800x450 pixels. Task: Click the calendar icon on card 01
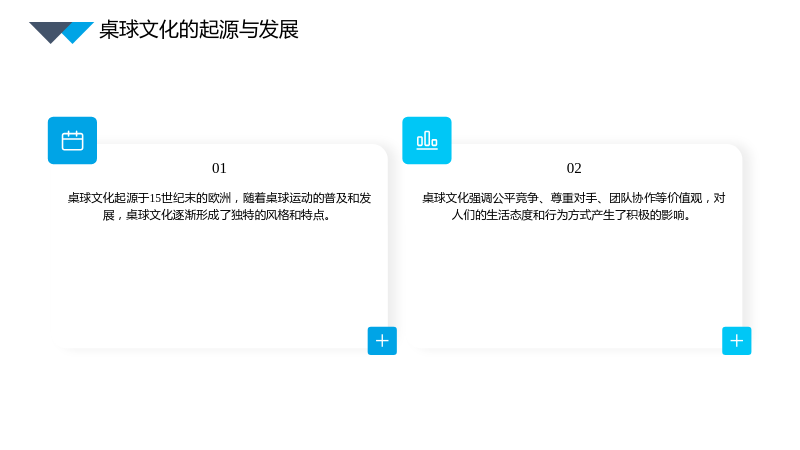72,140
